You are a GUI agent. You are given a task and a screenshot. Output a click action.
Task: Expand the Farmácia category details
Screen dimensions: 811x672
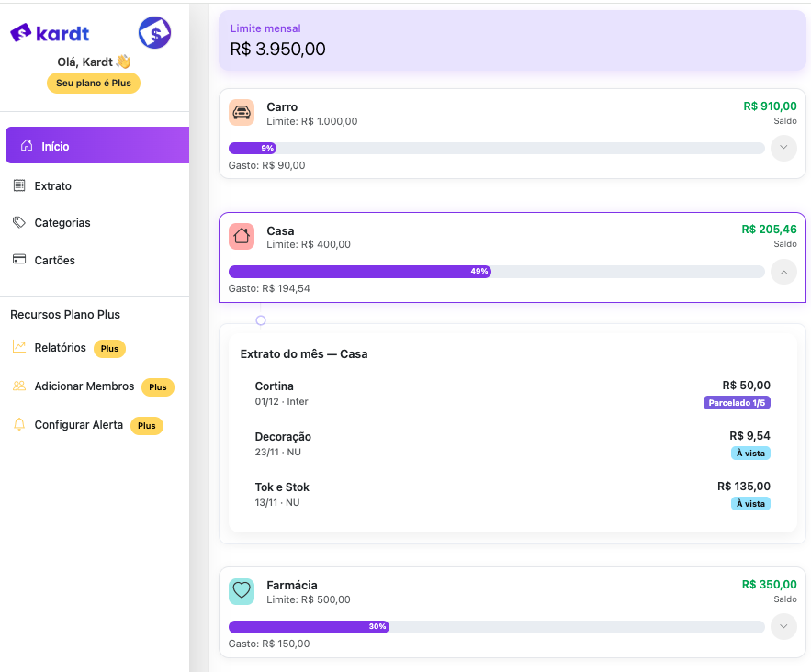coord(783,627)
